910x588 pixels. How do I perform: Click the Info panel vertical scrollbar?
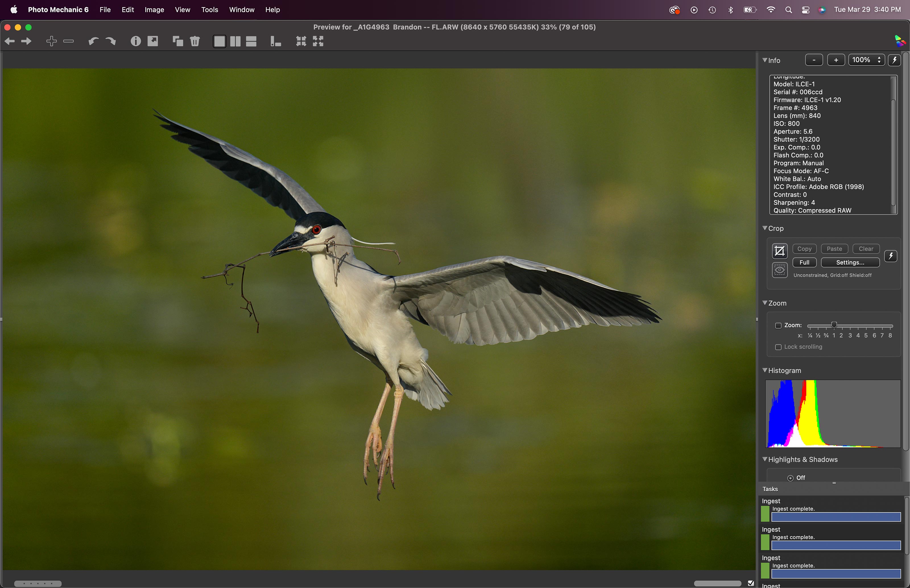[x=894, y=153]
